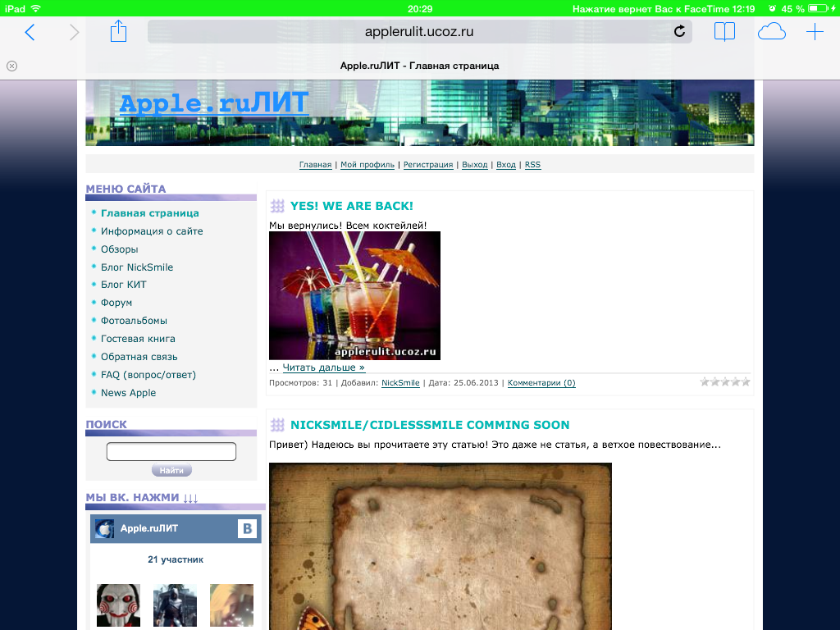Viewport: 840px width, 630px height.
Task: Open Apple.ruЛИТ VK group header
Action: pyautogui.click(x=176, y=529)
